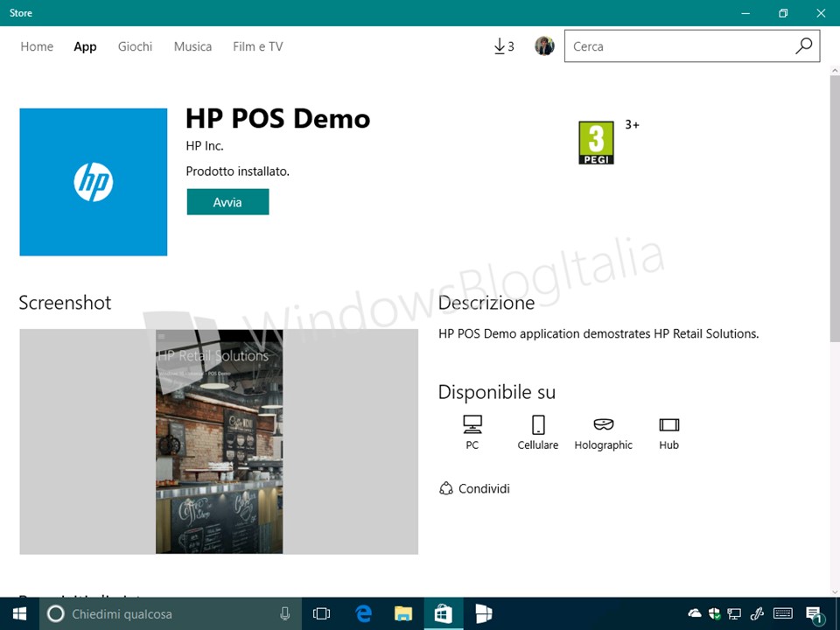
Task: Open the Action Center notifications
Action: pyautogui.click(x=813, y=614)
